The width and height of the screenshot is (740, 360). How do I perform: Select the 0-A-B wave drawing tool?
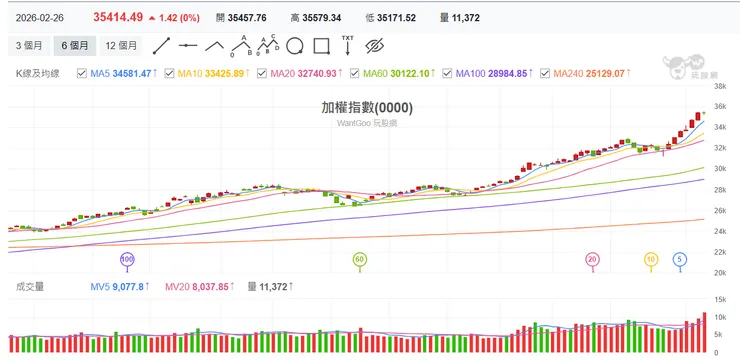[x=242, y=46]
